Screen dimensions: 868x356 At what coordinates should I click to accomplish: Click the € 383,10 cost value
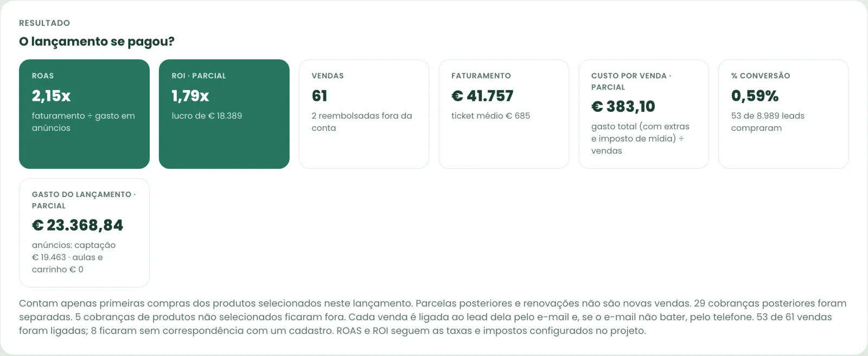pyautogui.click(x=623, y=106)
